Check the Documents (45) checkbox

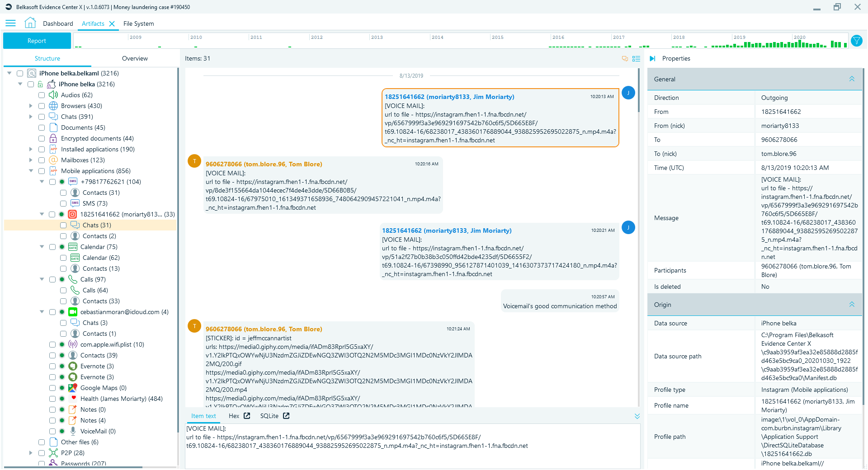click(x=42, y=127)
